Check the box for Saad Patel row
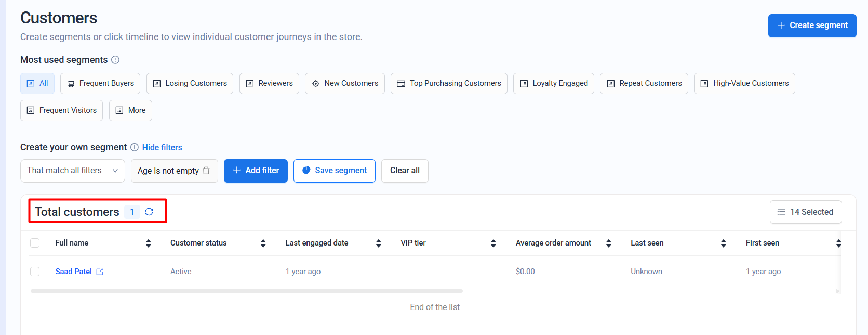The image size is (868, 335). tap(35, 272)
